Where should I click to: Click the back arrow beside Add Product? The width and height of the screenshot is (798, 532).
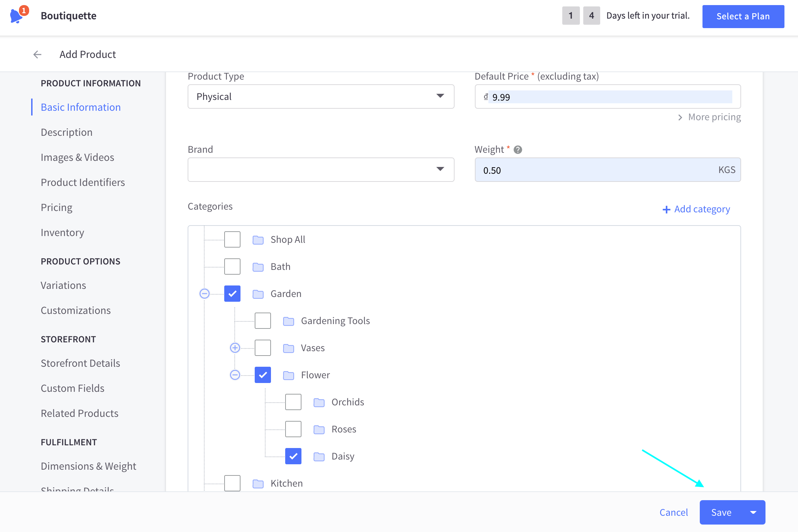pos(37,54)
